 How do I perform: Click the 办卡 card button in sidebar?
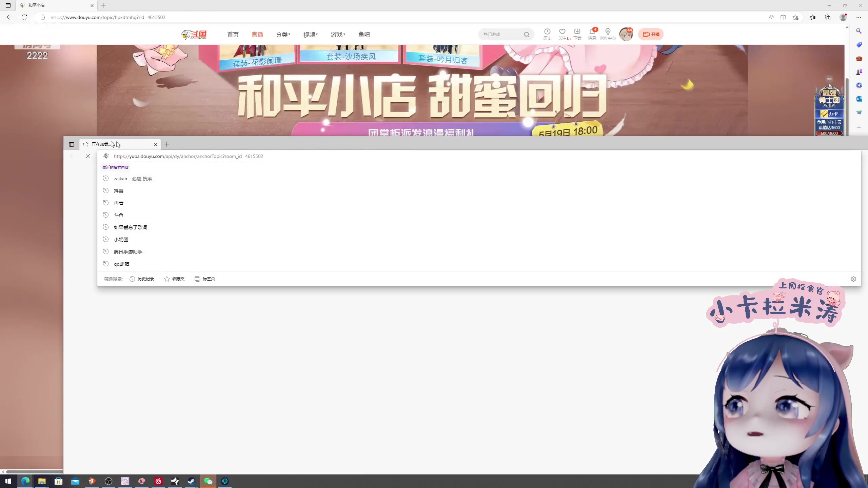point(829,114)
